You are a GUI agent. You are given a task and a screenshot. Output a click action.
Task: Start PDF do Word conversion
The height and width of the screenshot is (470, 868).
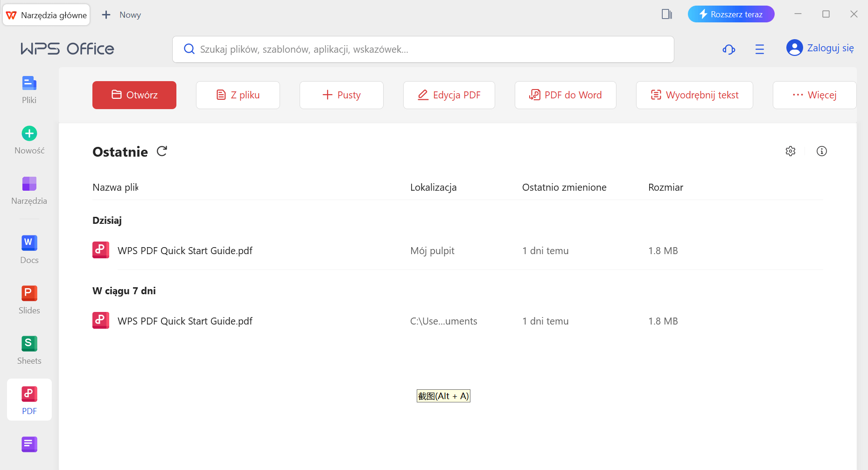(x=566, y=95)
